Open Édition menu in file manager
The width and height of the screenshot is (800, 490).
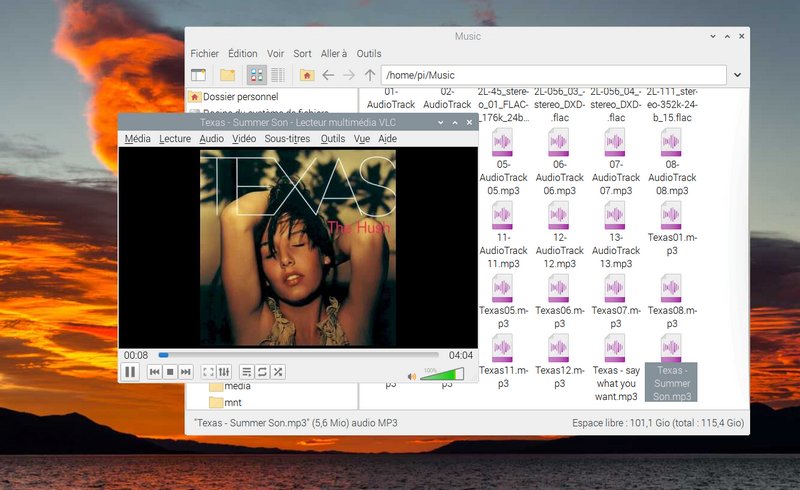tap(243, 54)
